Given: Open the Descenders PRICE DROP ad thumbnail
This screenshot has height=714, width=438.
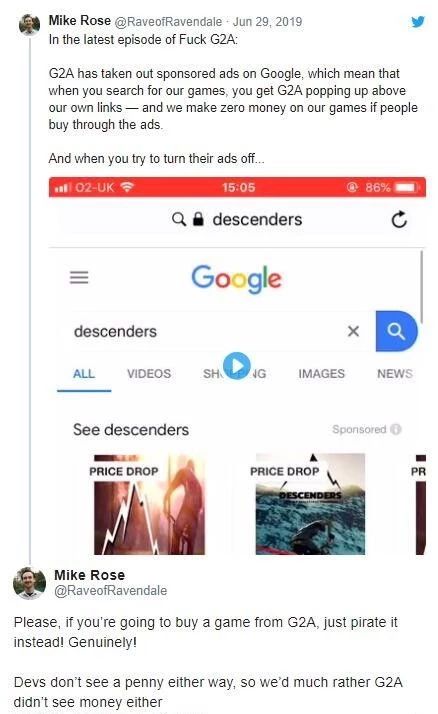Looking at the screenshot, I should pyautogui.click(x=310, y=504).
